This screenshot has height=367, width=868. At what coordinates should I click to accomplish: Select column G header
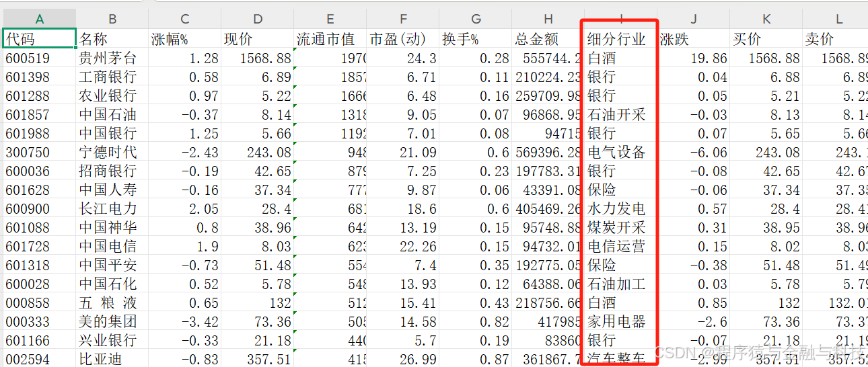point(476,19)
